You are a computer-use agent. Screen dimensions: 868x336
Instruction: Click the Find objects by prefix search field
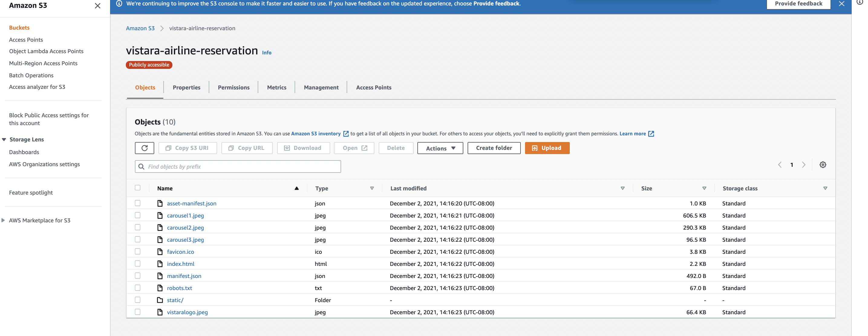[237, 166]
